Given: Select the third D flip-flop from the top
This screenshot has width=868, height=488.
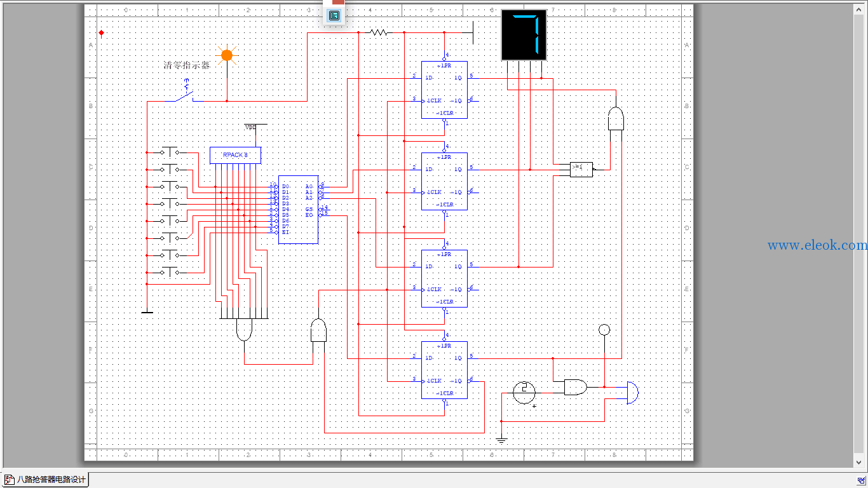Looking at the screenshot, I should [x=444, y=278].
